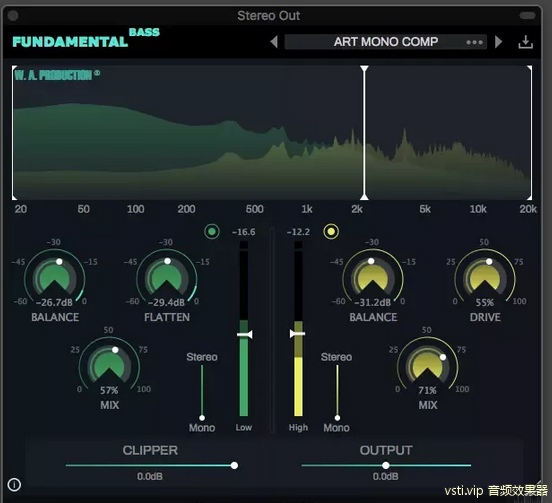552x503 pixels.
Task: Click the High label under yellow fader
Action: coord(298,427)
